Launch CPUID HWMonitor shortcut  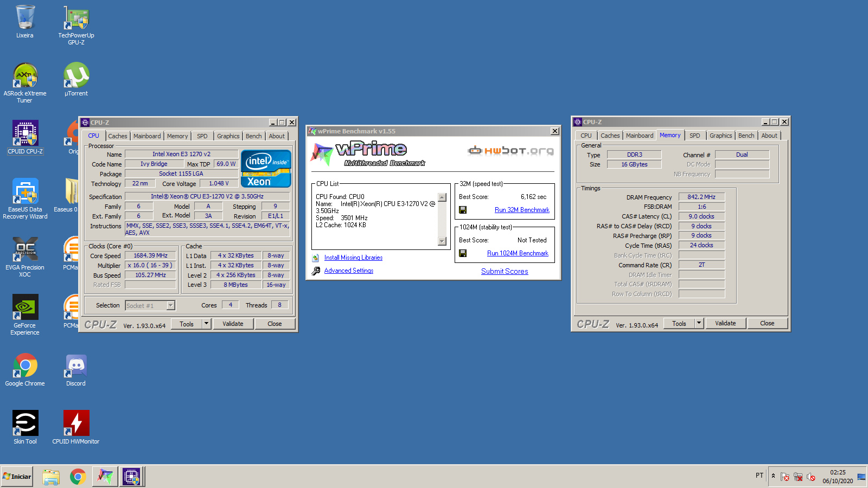pyautogui.click(x=76, y=427)
